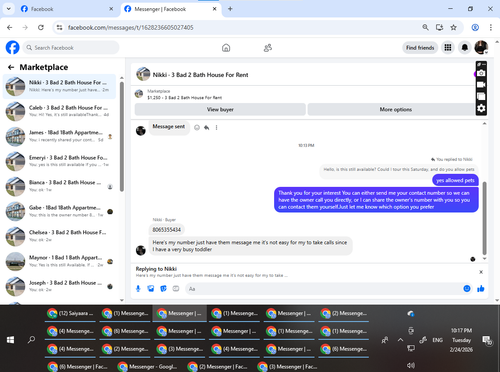Click the Marketplace listing thumbnail in chat header

(139, 94)
